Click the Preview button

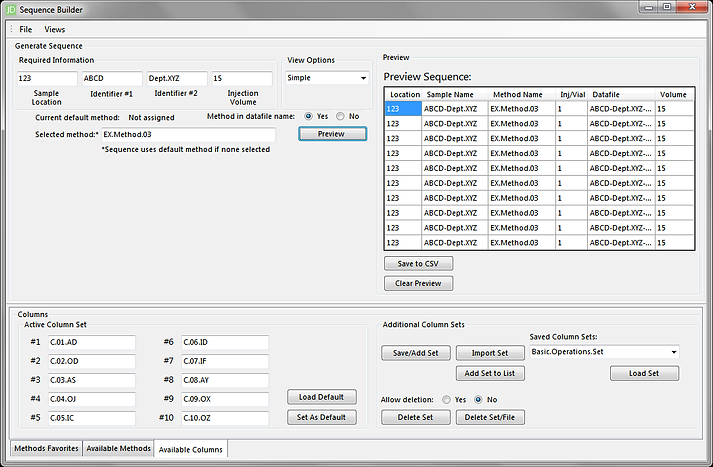tap(332, 134)
